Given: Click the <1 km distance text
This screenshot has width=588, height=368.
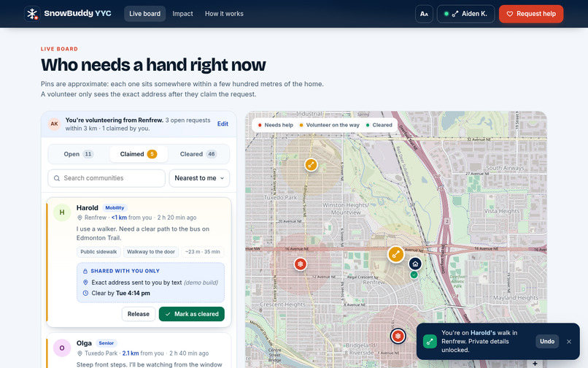Looking at the screenshot, I should [x=119, y=218].
